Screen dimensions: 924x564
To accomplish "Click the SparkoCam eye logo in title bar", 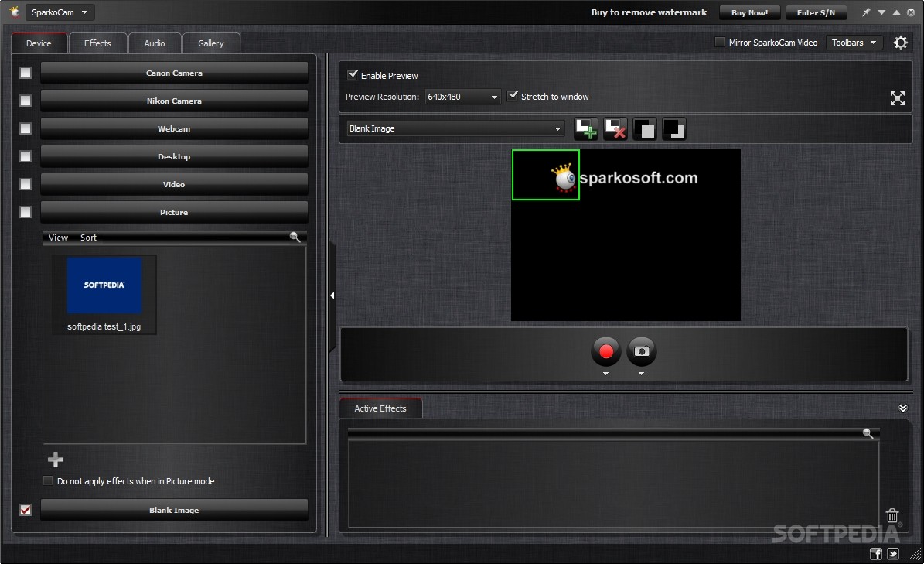I will pos(14,12).
